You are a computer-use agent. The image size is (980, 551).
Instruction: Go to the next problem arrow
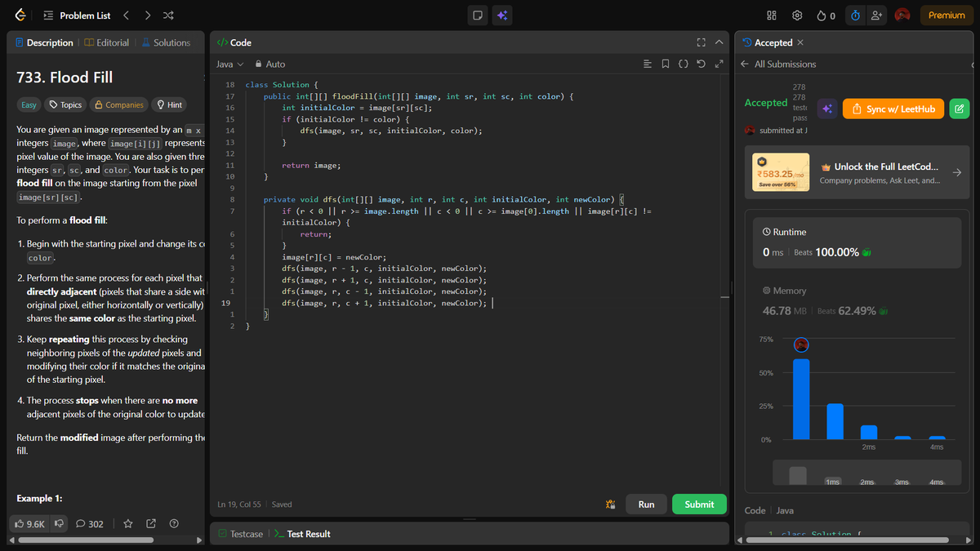click(x=147, y=16)
